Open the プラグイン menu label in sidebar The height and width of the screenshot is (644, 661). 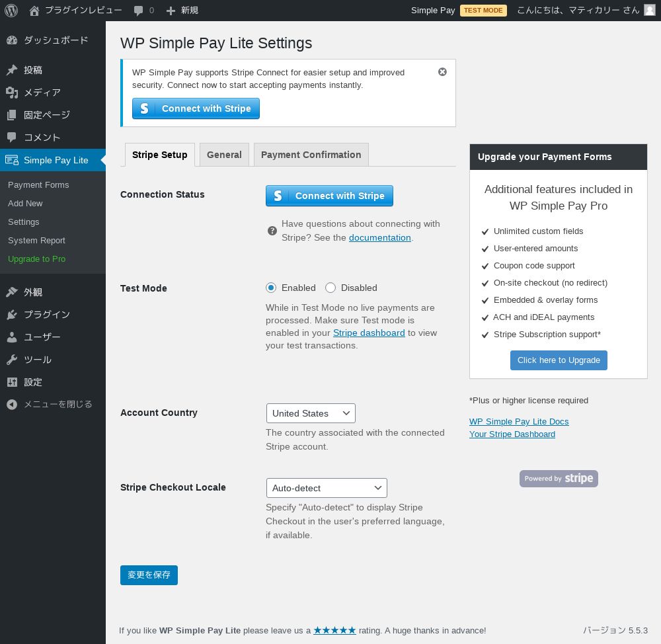click(47, 314)
